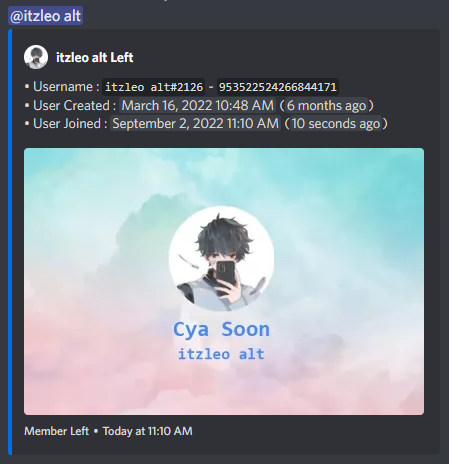Click the blue embed accent bar

click(x=10, y=242)
